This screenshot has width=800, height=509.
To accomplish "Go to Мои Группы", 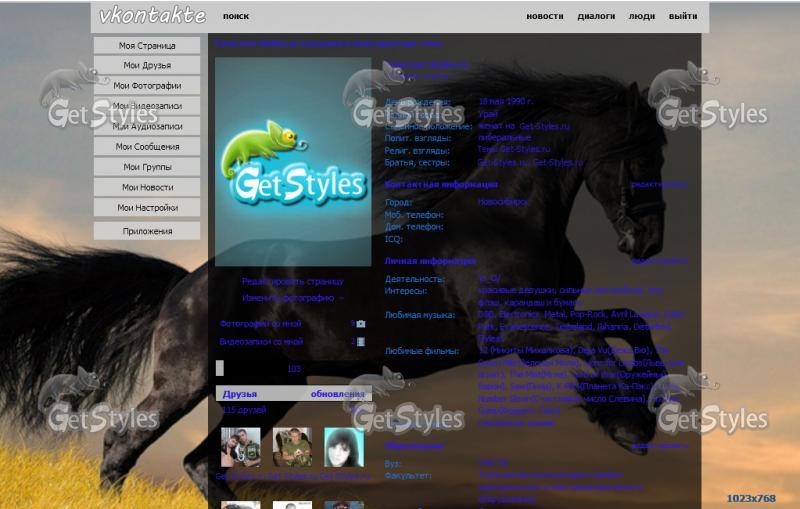I will point(147,167).
